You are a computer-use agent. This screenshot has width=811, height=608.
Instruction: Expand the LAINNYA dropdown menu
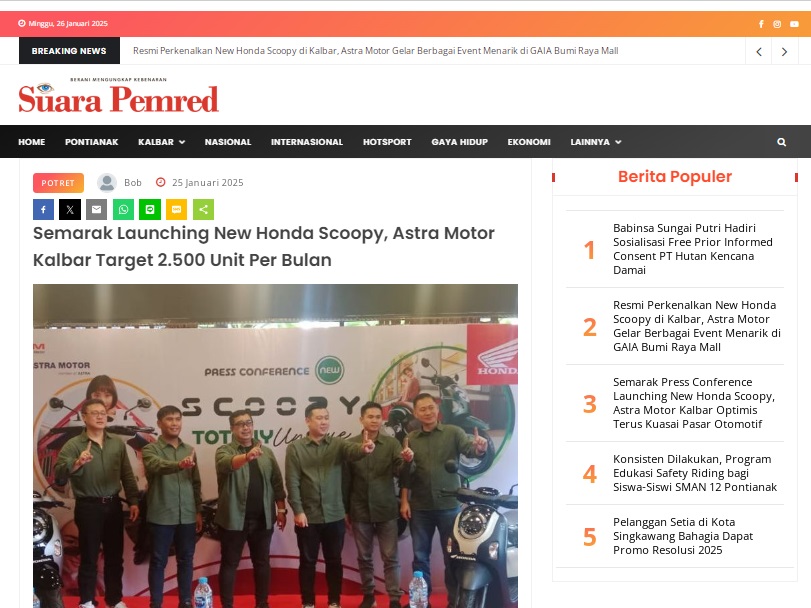[595, 142]
